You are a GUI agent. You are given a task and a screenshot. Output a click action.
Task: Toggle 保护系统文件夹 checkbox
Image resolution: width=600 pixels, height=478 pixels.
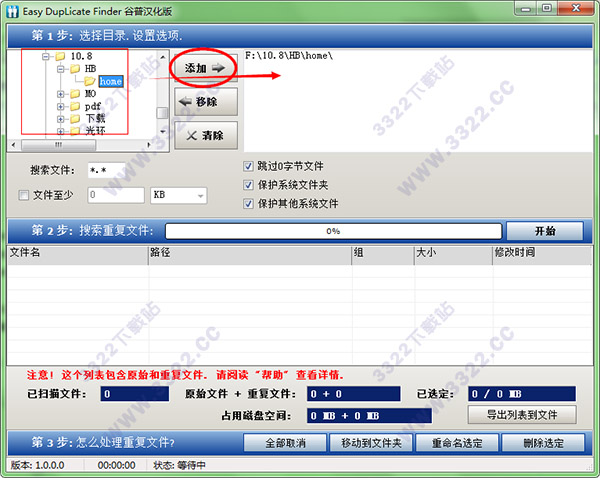coord(248,185)
